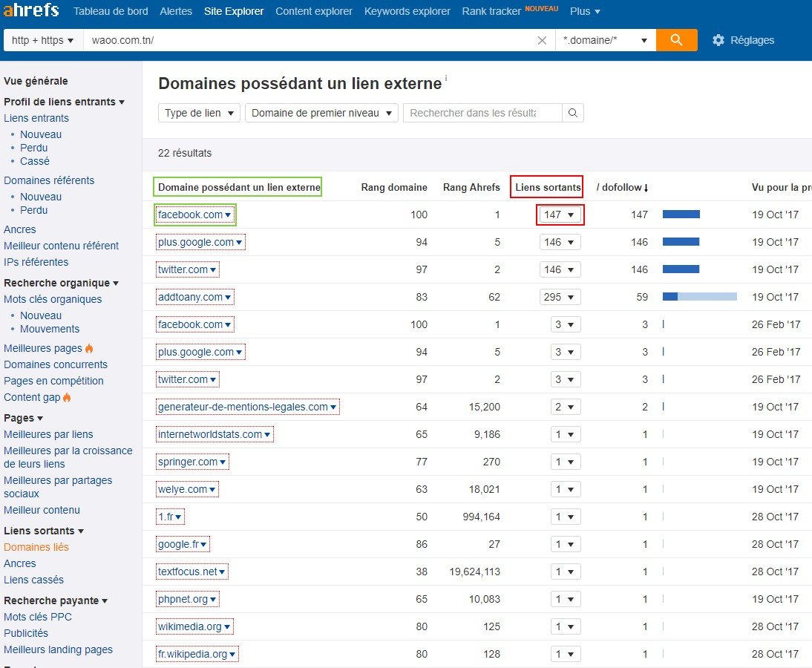Go to Site Explorer
The image size is (812, 668).
click(234, 11)
